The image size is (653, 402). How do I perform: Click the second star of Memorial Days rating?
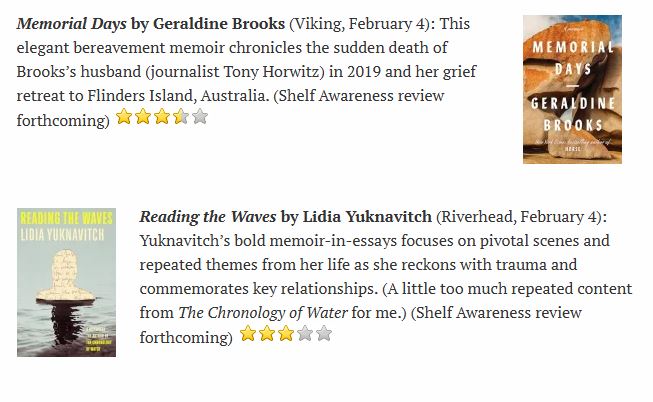point(143,117)
